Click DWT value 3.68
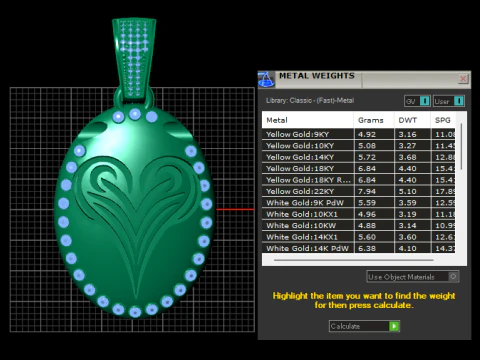The width and height of the screenshot is (480, 360). [x=407, y=157]
